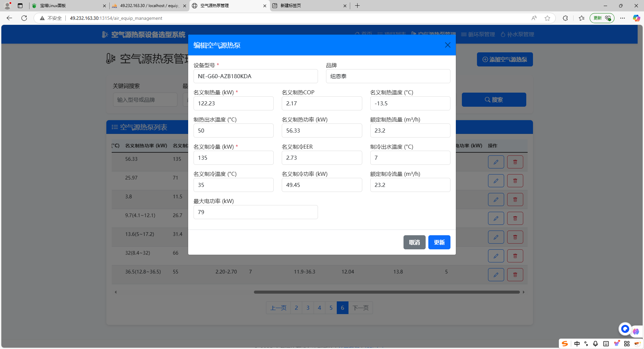Delete the 36.5(12.8~36.5) row
This screenshot has width=644, height=349.
pyautogui.click(x=515, y=275)
